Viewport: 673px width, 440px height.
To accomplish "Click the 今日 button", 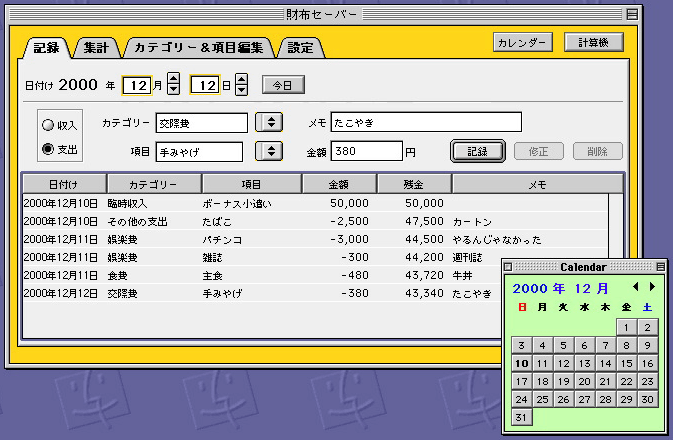I will [x=283, y=85].
